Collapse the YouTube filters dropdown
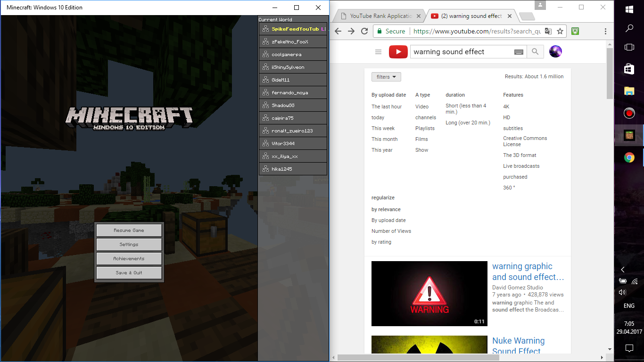 386,77
